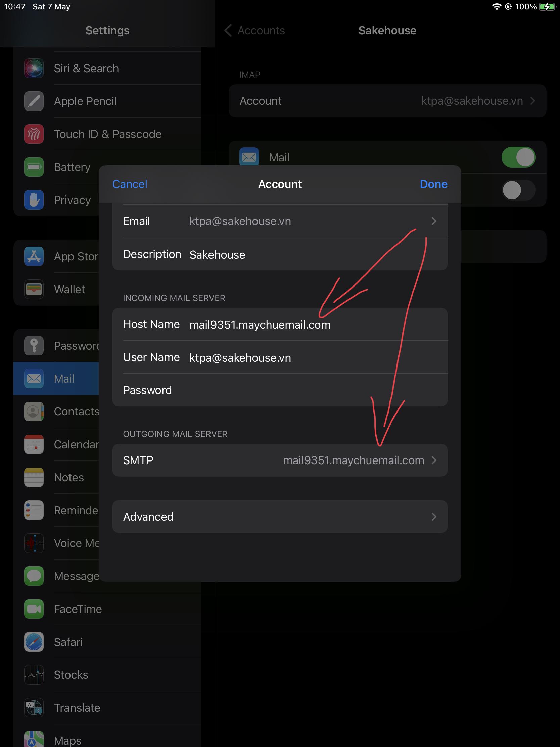The height and width of the screenshot is (747, 560).
Task: Tap Done in Account dialog
Action: coord(433,184)
